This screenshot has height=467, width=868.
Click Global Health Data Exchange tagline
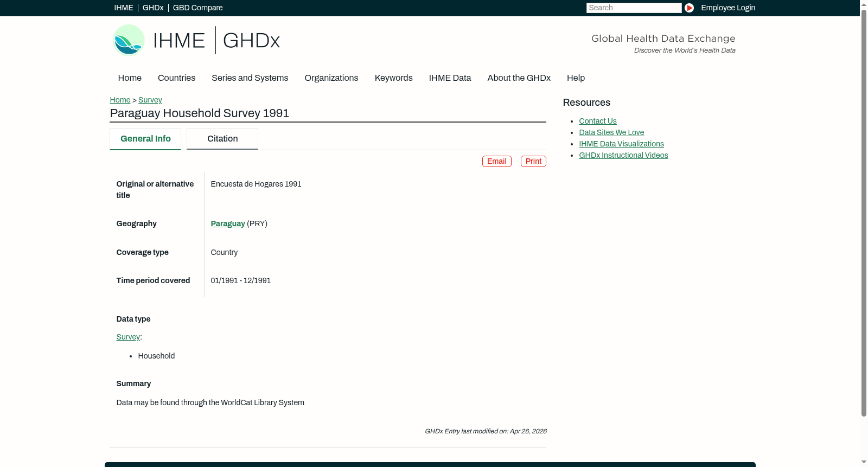pos(663,39)
